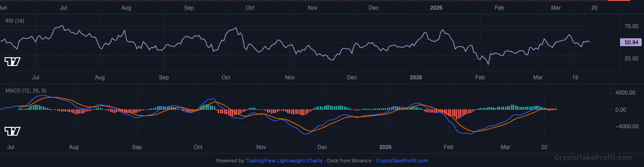
Task: Click the 20 date on MACD time axis
Action: (545, 147)
